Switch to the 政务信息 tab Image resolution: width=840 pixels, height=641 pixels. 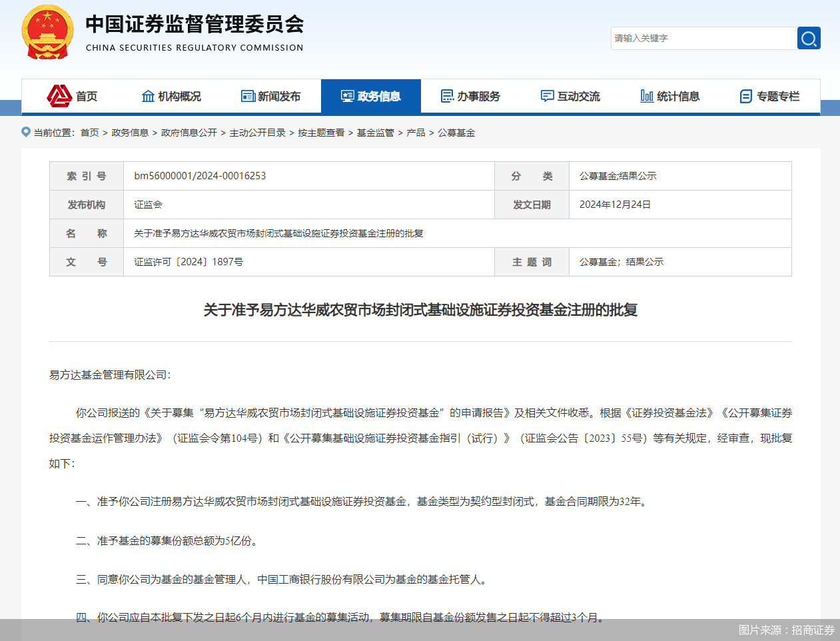[x=370, y=95]
